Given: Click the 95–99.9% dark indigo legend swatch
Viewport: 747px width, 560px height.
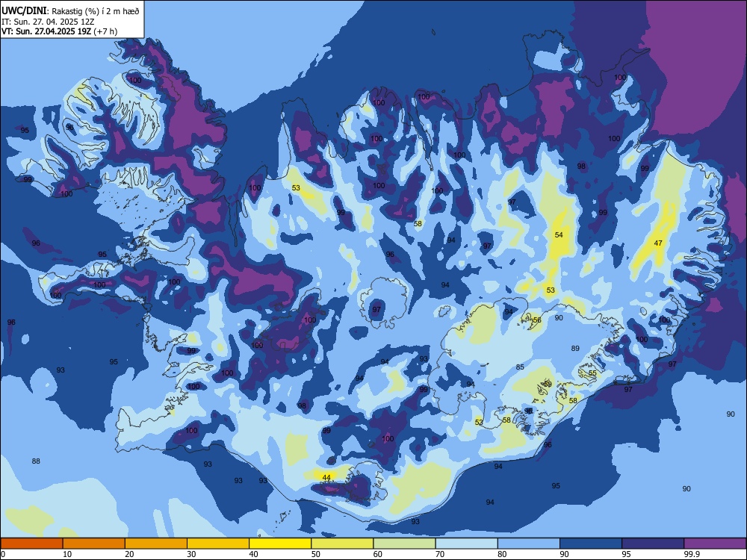Looking at the screenshot, I should click(x=653, y=544).
